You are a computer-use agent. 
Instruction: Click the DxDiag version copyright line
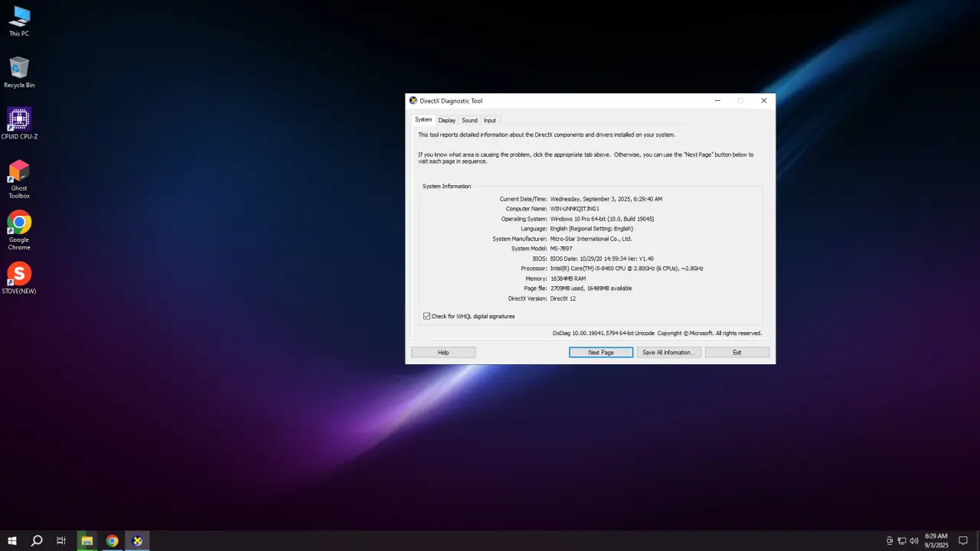(x=657, y=333)
